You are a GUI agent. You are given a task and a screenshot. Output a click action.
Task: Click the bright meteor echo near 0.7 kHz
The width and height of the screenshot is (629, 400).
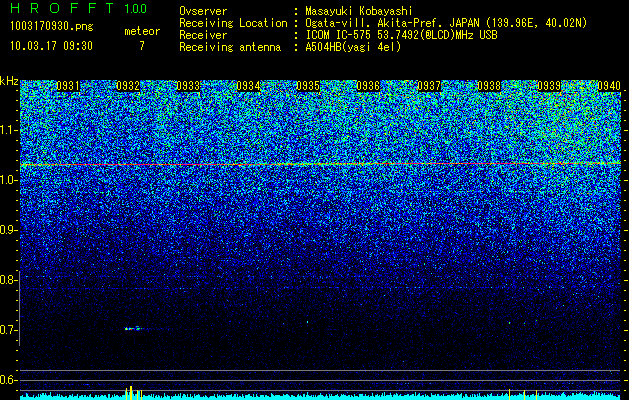tap(133, 329)
